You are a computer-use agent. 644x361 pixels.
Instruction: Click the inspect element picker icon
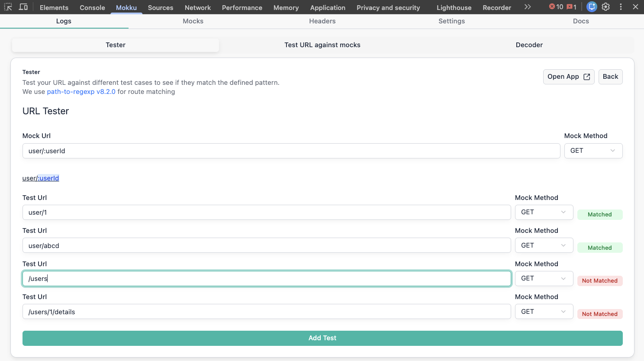tap(8, 7)
